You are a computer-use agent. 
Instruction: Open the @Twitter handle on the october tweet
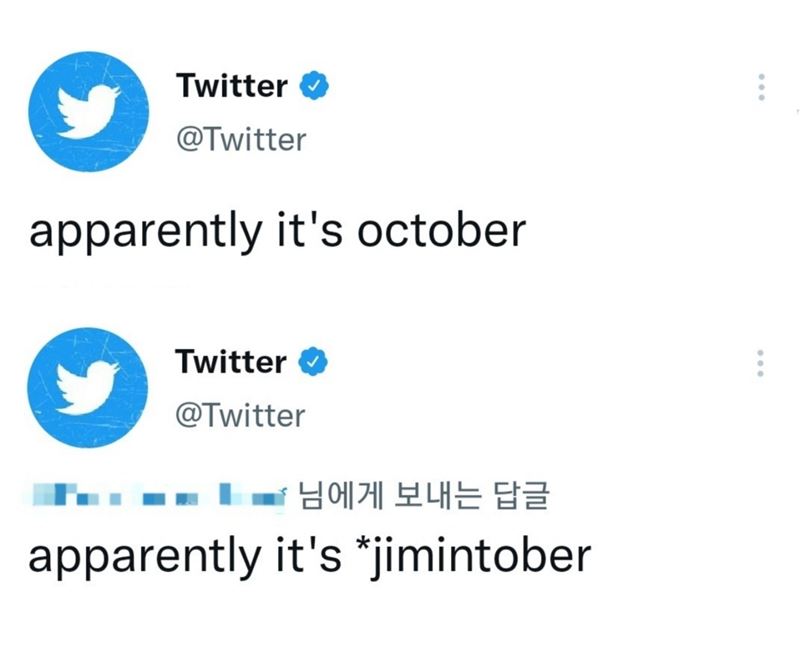tap(241, 140)
